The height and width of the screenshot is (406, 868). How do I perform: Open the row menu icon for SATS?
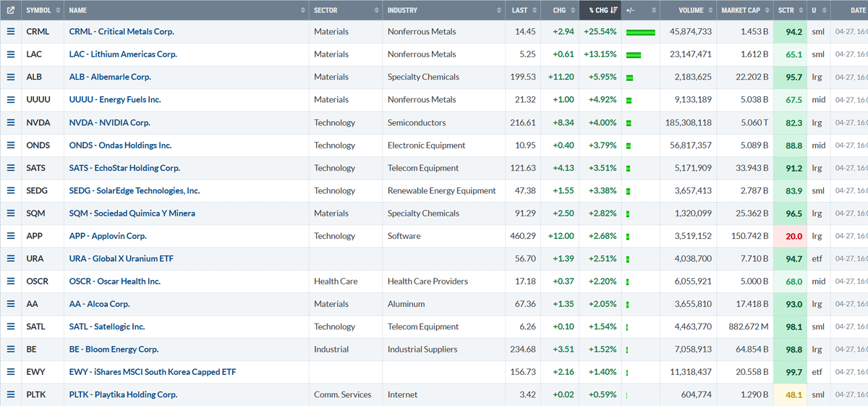(x=11, y=168)
